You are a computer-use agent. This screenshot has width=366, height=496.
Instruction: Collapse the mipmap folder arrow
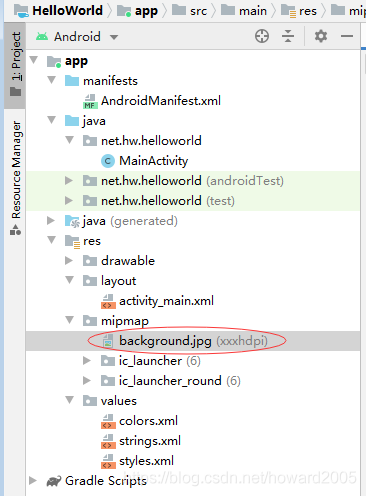click(x=70, y=320)
